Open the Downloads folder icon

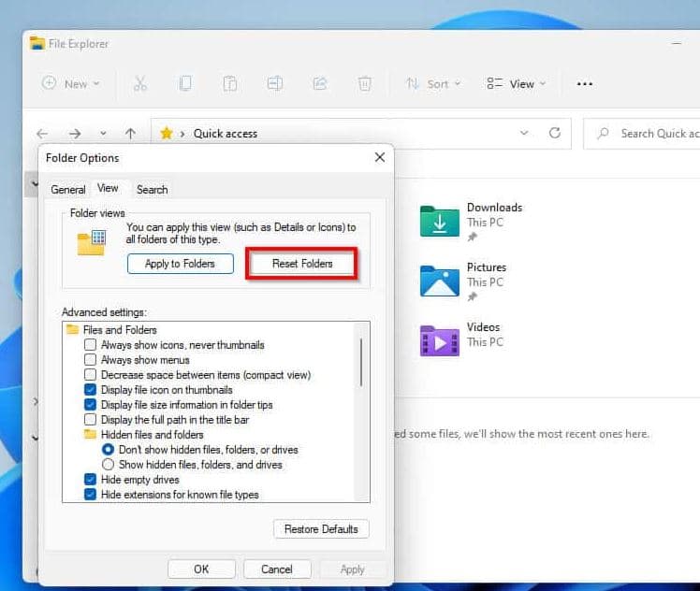point(439,221)
